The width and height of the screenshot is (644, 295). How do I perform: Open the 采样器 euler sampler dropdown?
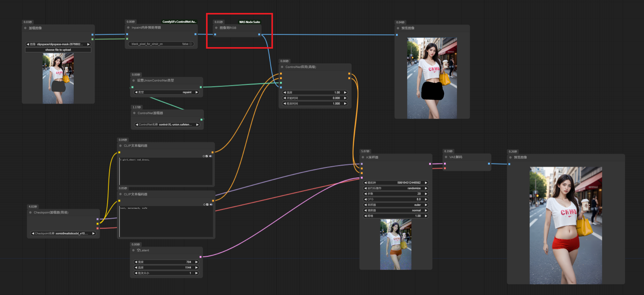coord(396,205)
